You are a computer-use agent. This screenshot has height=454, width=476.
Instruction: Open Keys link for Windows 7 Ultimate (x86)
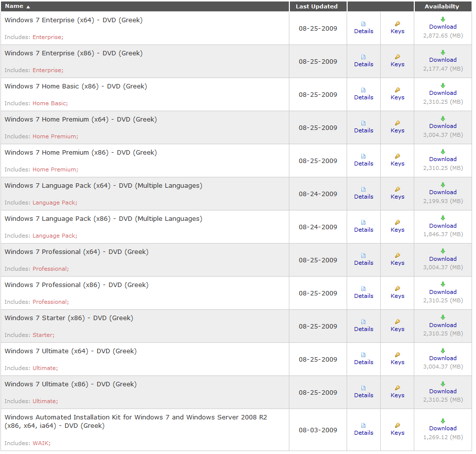click(x=397, y=395)
